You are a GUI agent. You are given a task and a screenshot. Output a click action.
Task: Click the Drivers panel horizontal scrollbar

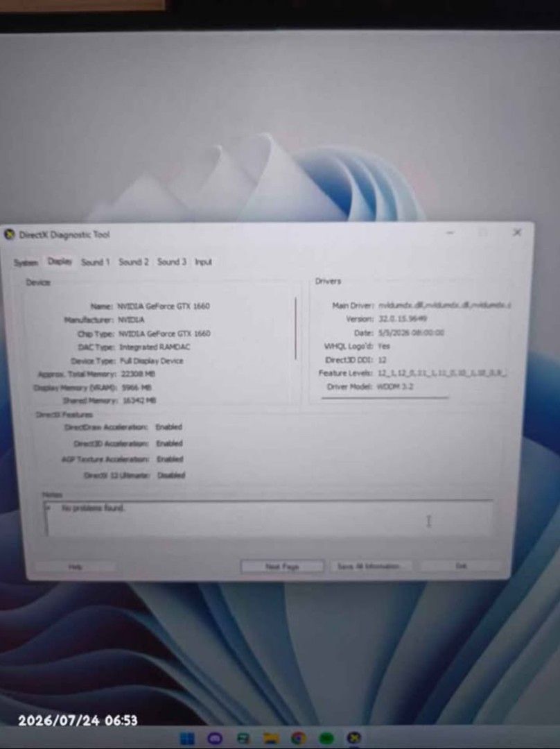point(385,397)
